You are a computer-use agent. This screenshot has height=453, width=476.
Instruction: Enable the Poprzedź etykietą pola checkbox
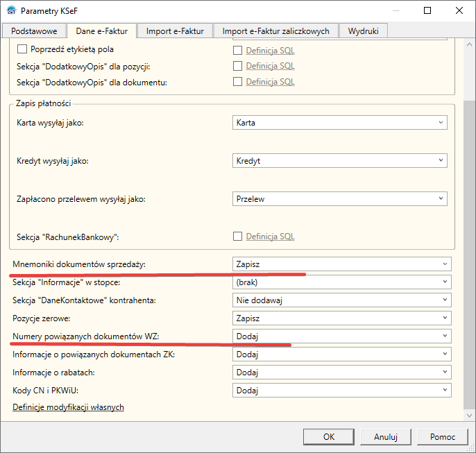coord(22,49)
